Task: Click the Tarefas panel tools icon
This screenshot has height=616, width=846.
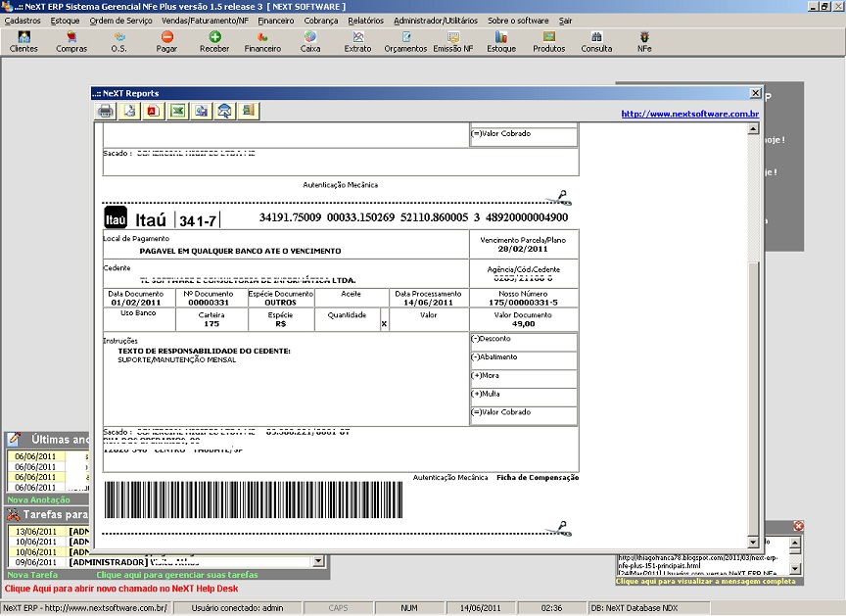Action: click(x=14, y=514)
